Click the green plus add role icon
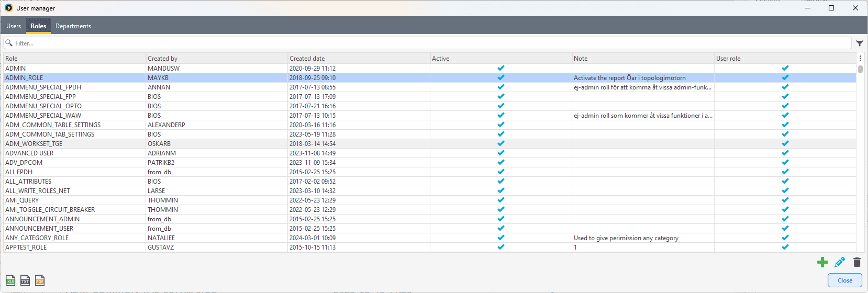 [822, 262]
